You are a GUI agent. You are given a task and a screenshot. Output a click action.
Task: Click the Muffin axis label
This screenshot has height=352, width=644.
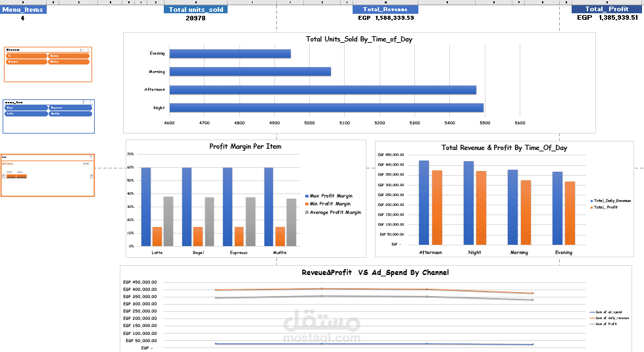[x=280, y=253]
